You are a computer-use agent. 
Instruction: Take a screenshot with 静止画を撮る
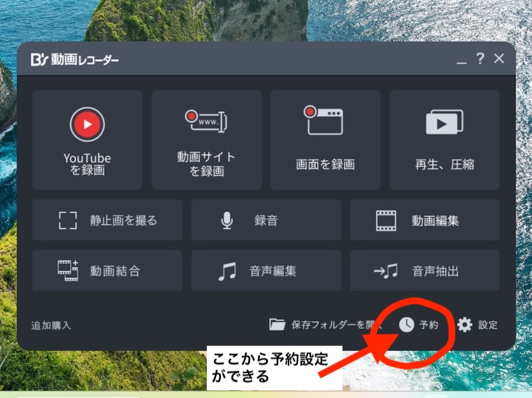point(107,220)
